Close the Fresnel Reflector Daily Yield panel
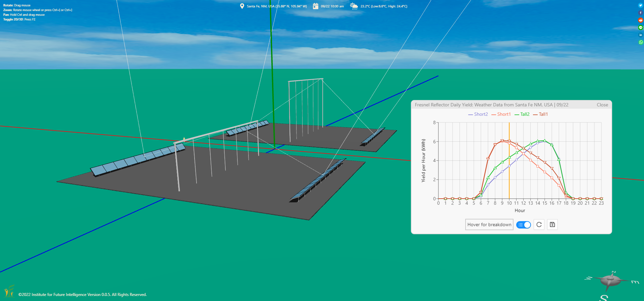This screenshot has height=301, width=644. [x=602, y=105]
